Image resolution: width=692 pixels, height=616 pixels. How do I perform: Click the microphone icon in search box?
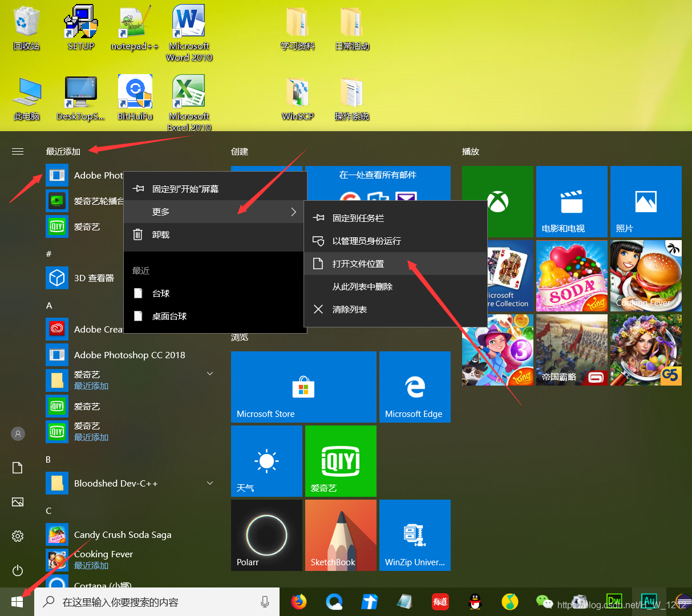click(265, 602)
